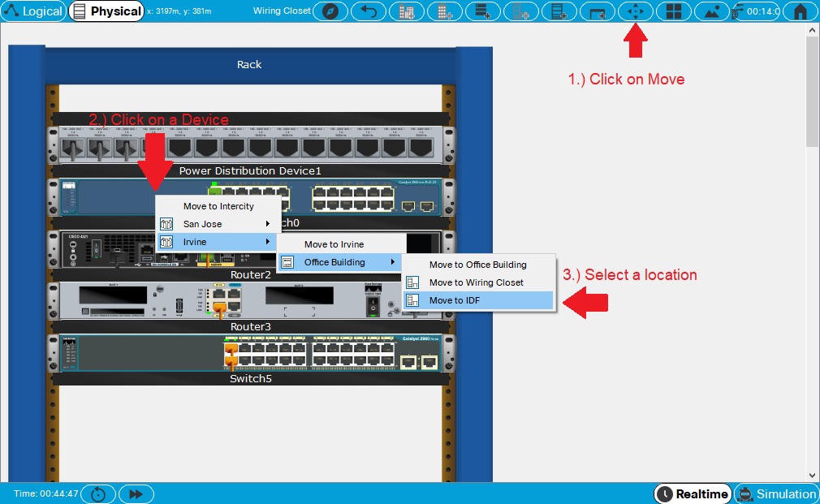This screenshot has width=820, height=504.
Task: Go to Working Closet home icon
Action: 800,11
